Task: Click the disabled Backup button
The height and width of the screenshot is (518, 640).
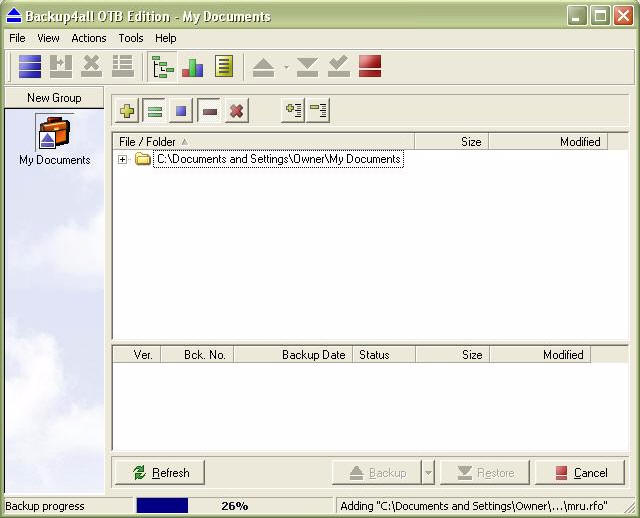Action: click(x=377, y=473)
